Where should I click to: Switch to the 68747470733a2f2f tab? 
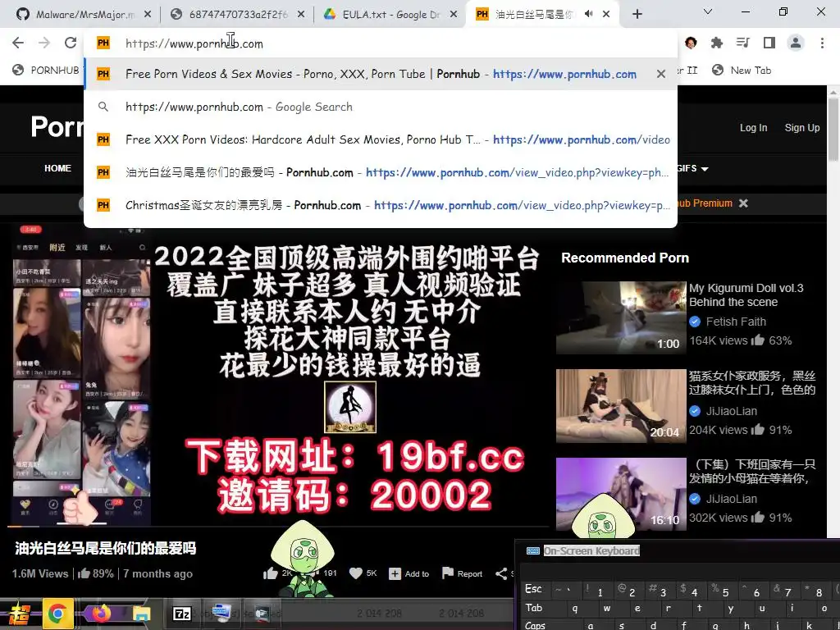(x=237, y=15)
